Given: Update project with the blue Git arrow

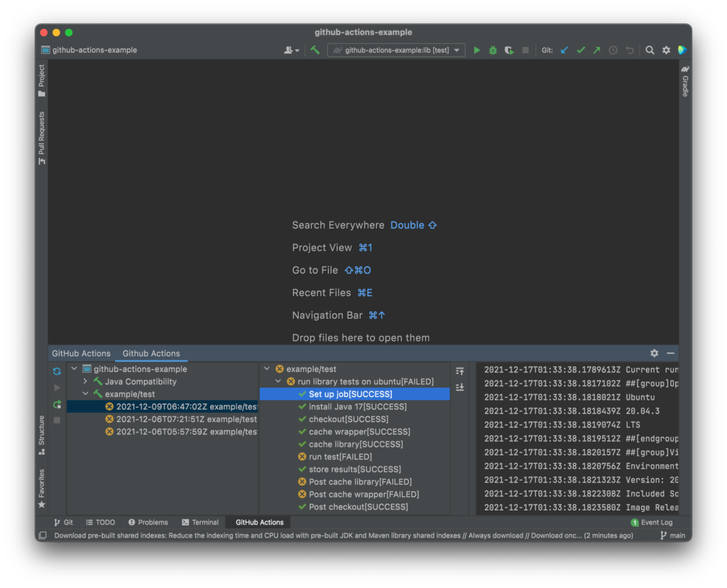Looking at the screenshot, I should point(564,50).
